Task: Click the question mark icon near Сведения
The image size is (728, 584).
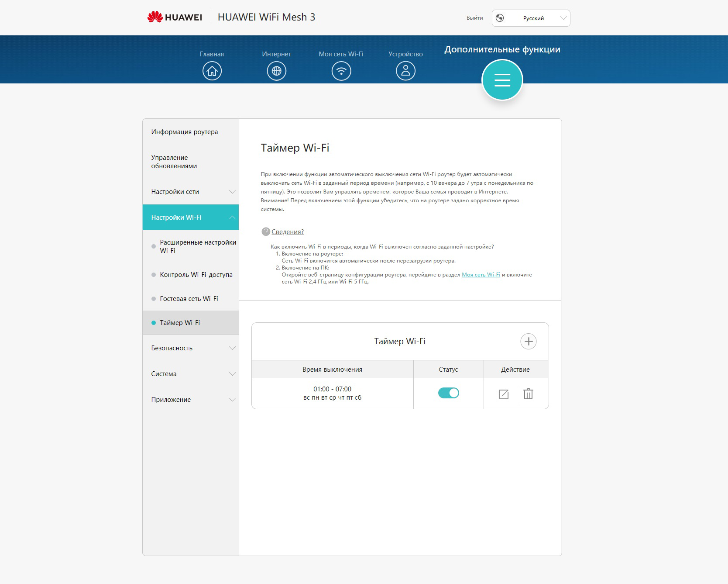Action: click(266, 232)
